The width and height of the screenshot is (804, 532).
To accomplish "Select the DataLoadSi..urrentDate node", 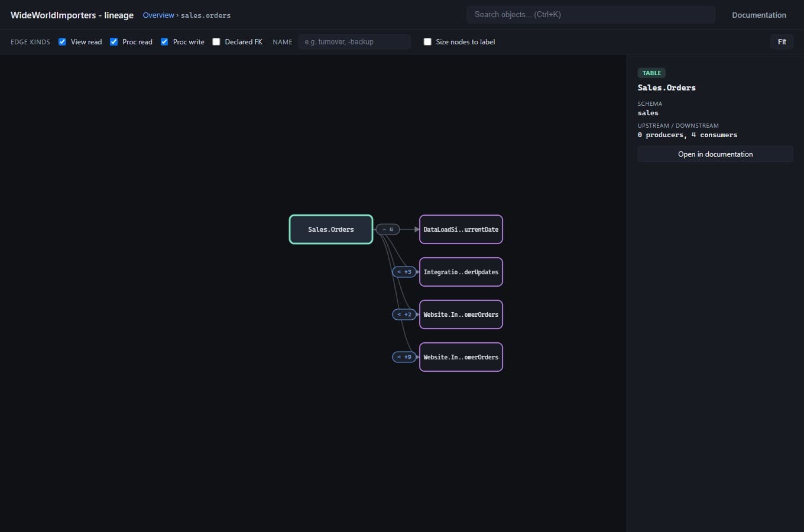I will (461, 229).
